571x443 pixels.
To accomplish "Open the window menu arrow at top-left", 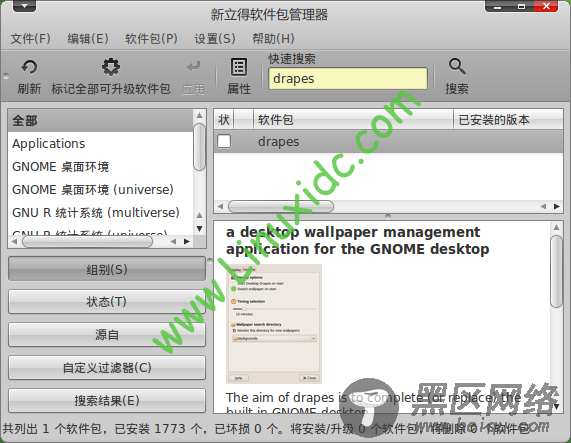I will [24, 6].
